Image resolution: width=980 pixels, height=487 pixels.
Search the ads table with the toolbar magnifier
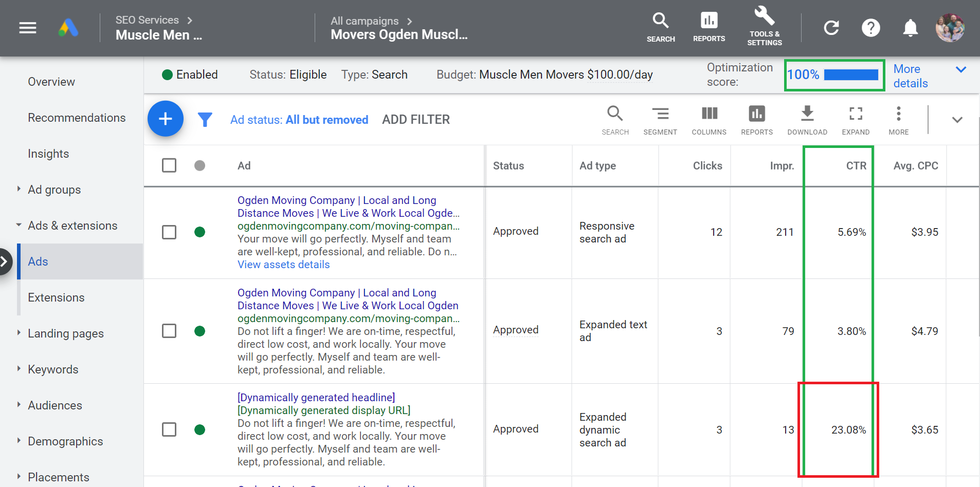point(615,121)
